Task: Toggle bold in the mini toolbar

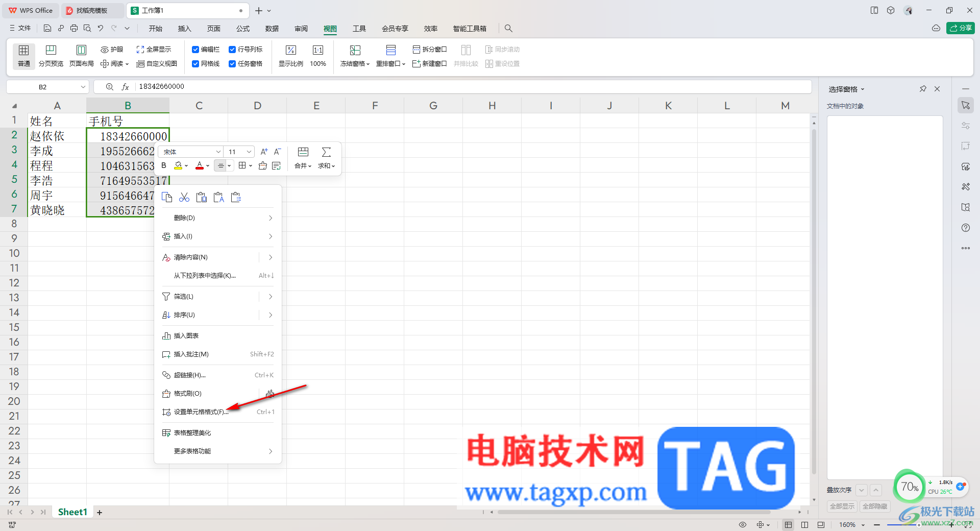Action: pos(164,165)
